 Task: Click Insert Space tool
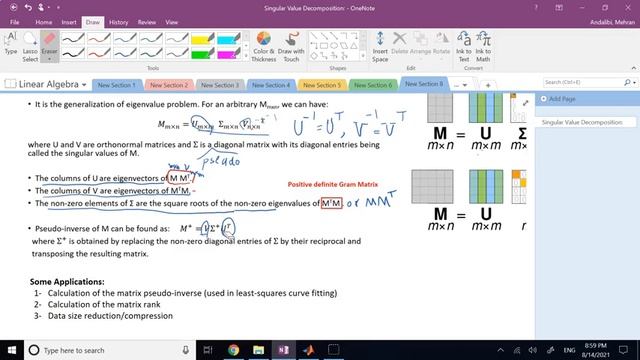pyautogui.click(x=380, y=47)
